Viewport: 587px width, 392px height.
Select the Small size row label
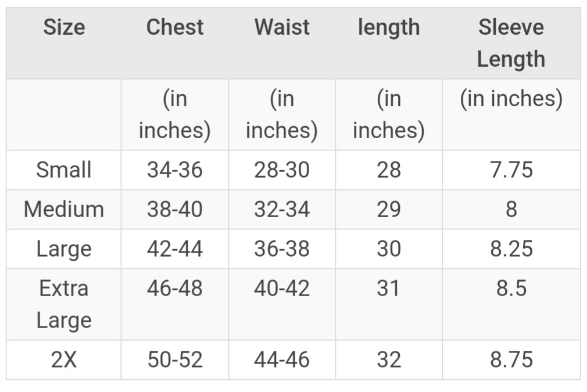point(64,170)
